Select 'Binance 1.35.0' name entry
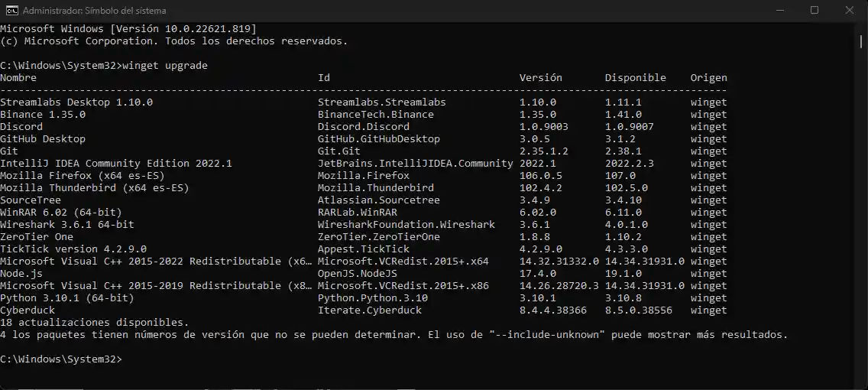Viewport: 868px width, 390px height. click(x=43, y=115)
